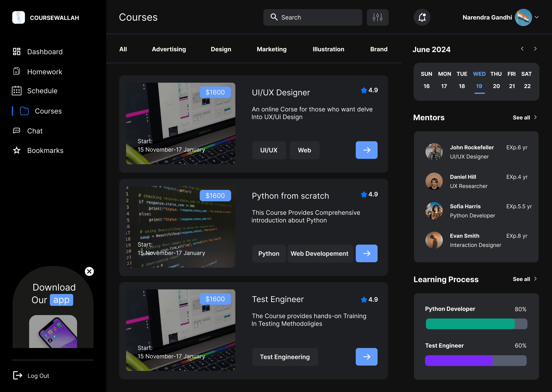Expand the Narendra Gandhi profile dropdown
Image resolution: width=552 pixels, height=392 pixels.
click(536, 17)
